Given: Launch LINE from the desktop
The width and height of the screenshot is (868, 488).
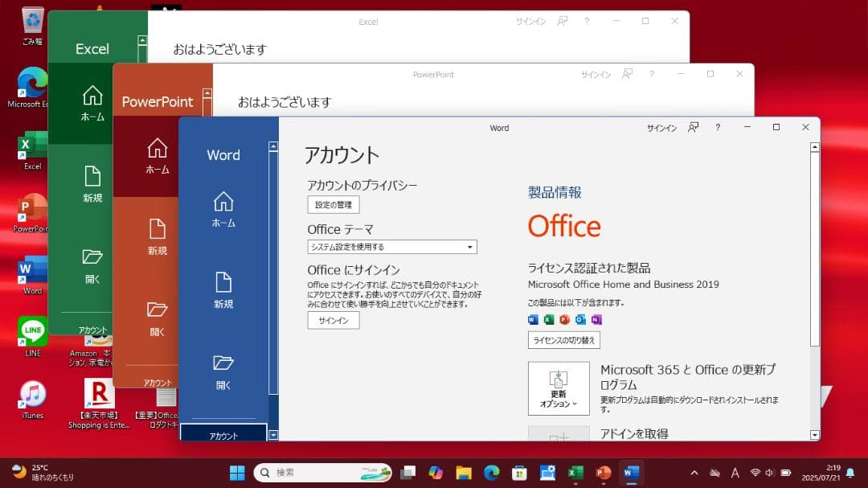Looking at the screenshot, I should click(x=31, y=332).
